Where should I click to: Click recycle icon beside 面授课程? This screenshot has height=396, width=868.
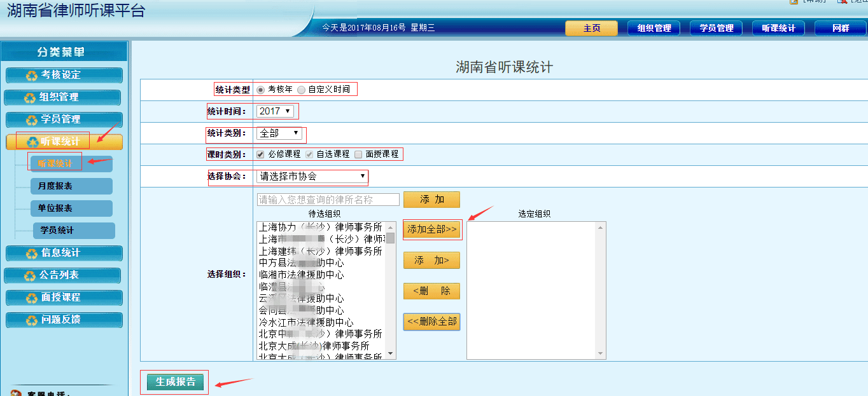(32, 298)
